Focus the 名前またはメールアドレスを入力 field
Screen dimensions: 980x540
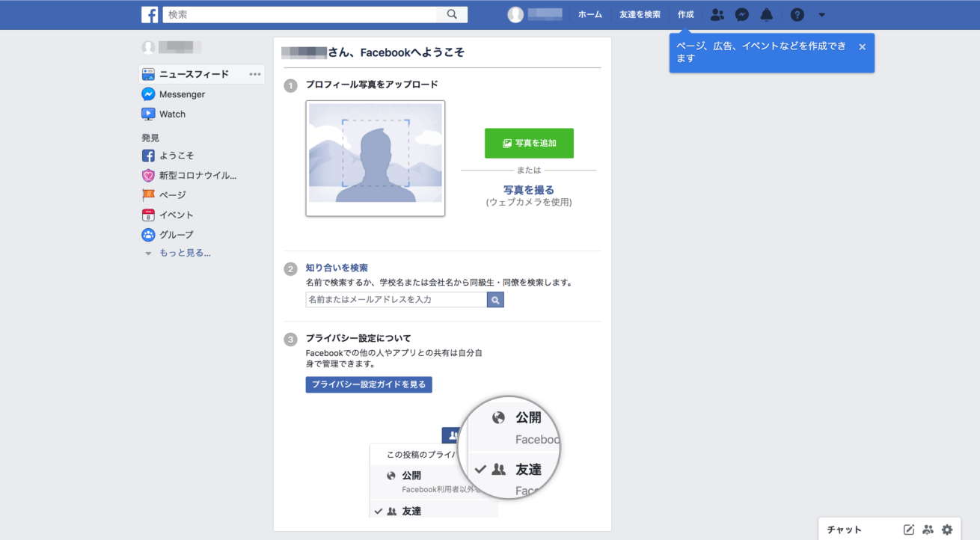point(396,299)
